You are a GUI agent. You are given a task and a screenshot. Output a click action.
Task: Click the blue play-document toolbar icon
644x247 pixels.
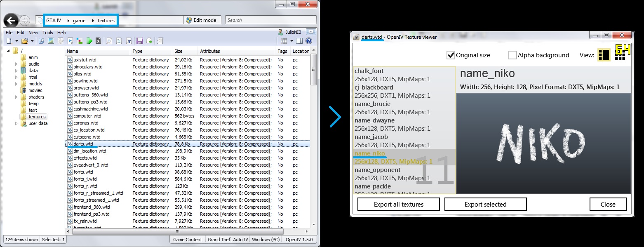tap(70, 41)
